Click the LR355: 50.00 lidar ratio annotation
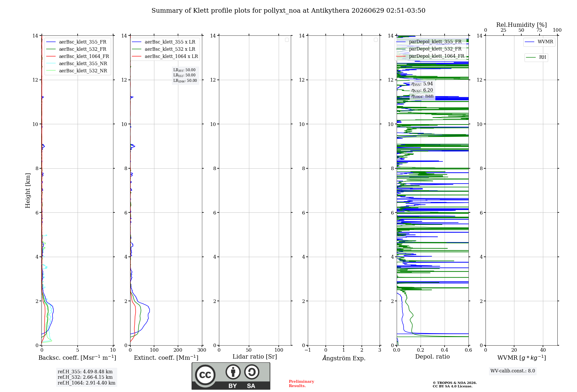This screenshot has width=577, height=392. pos(184,70)
